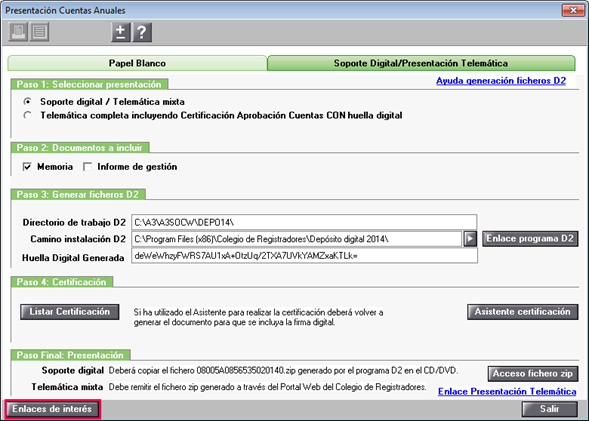Click the 'Paso 3: Generar ficheros D2' header

78,195
